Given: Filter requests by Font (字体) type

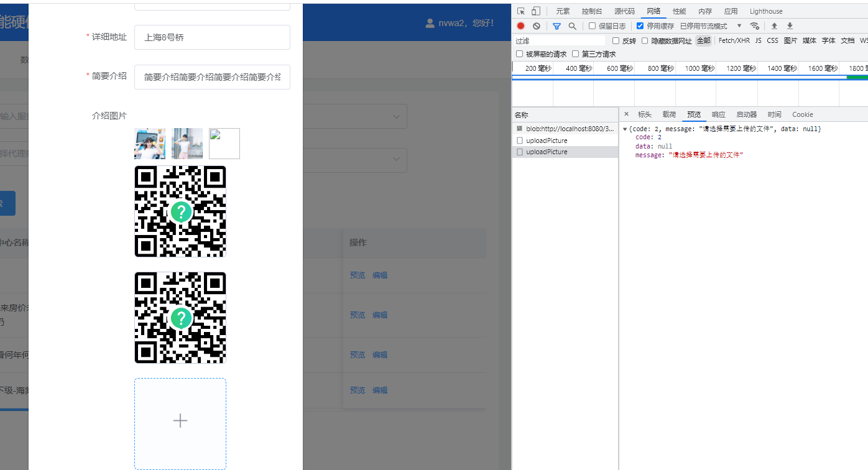Looking at the screenshot, I should (829, 40).
